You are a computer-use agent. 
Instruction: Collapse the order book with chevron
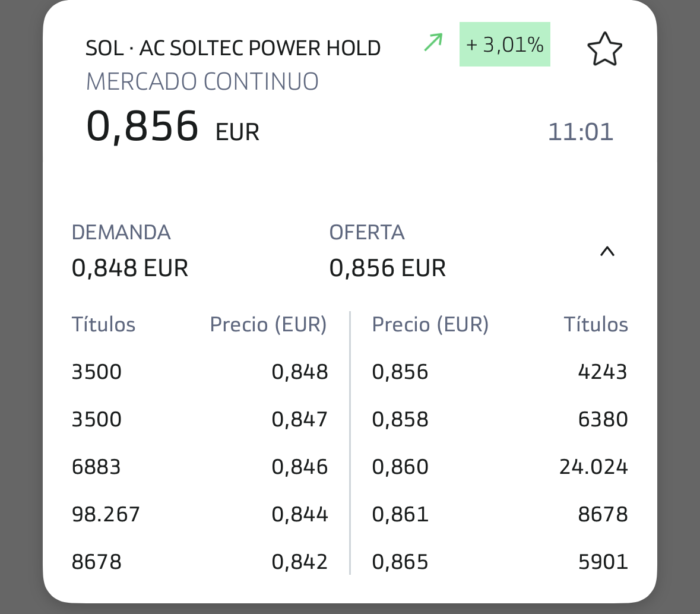607,252
